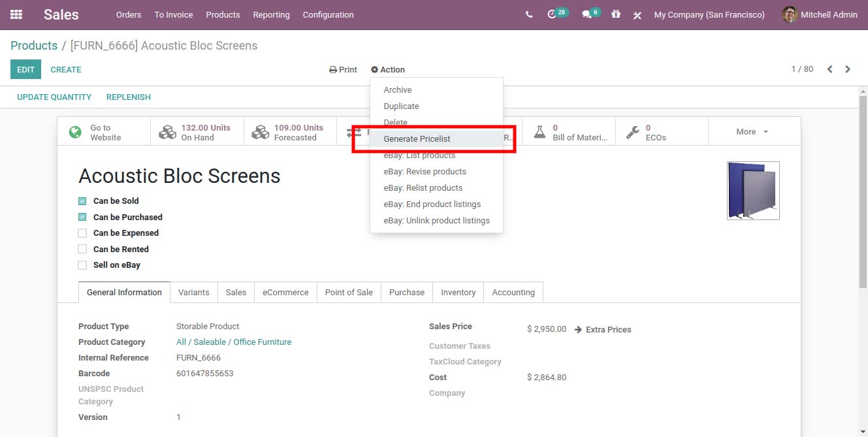
Task: Click the $ 2,950.00 sales price value
Action: [x=547, y=329]
